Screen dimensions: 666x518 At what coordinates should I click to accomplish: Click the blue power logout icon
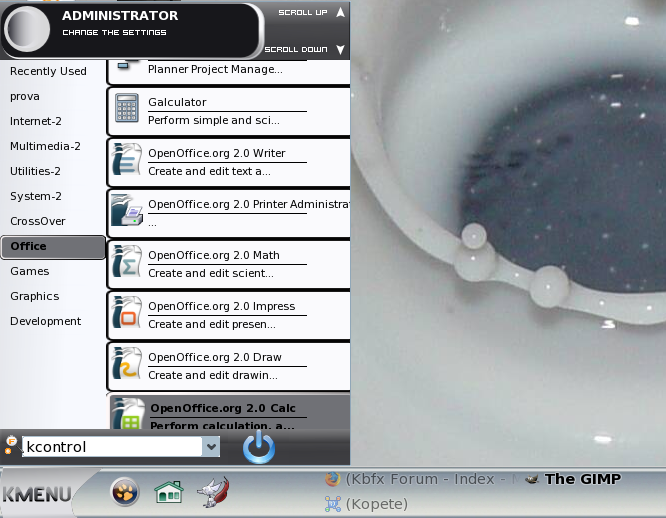tap(259, 447)
